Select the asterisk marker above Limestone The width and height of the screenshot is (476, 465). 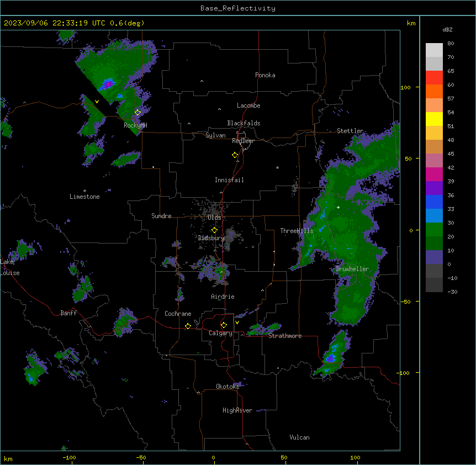click(x=84, y=191)
